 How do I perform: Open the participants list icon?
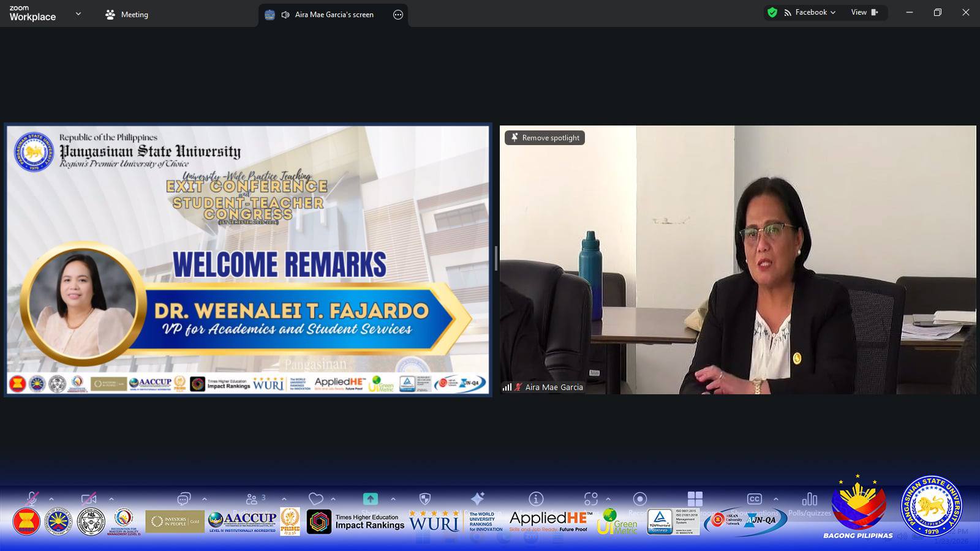[x=252, y=499]
